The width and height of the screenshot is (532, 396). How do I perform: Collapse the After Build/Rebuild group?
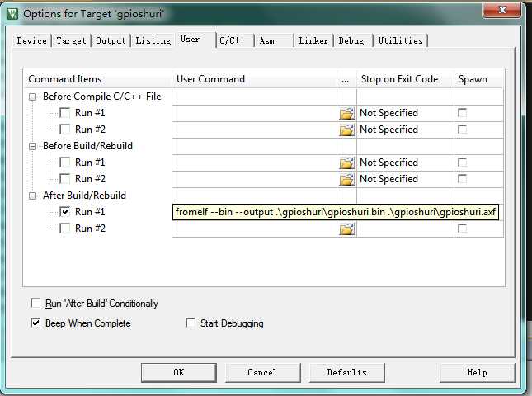tap(32, 196)
